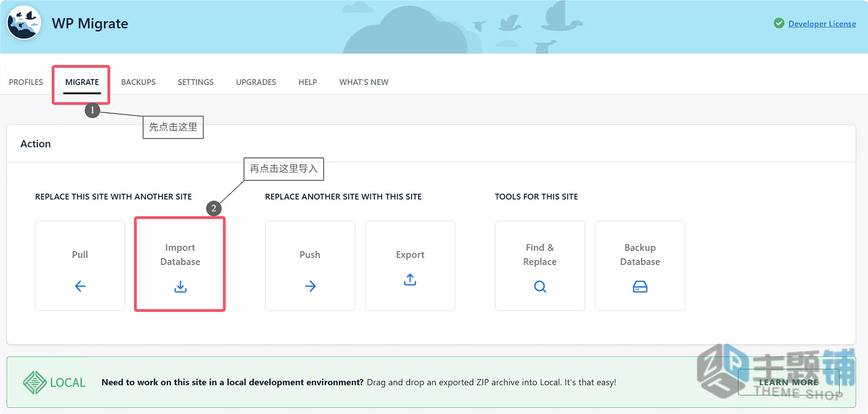The image size is (868, 414).
Task: Click the local development environment banner text
Action: (x=359, y=382)
